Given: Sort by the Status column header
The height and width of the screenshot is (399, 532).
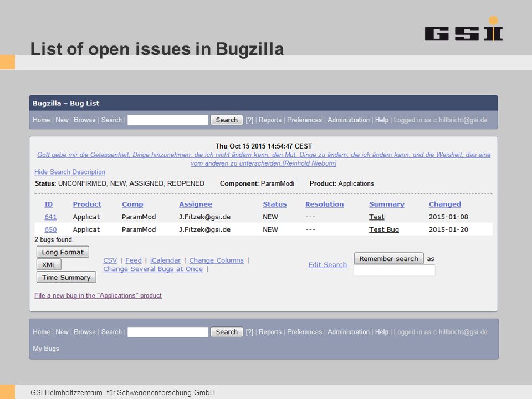Looking at the screenshot, I should click(x=275, y=204).
